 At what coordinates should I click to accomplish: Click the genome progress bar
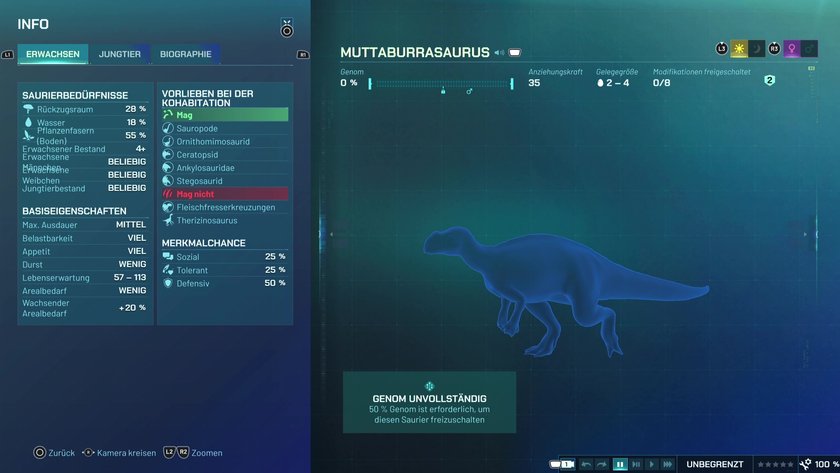point(441,84)
